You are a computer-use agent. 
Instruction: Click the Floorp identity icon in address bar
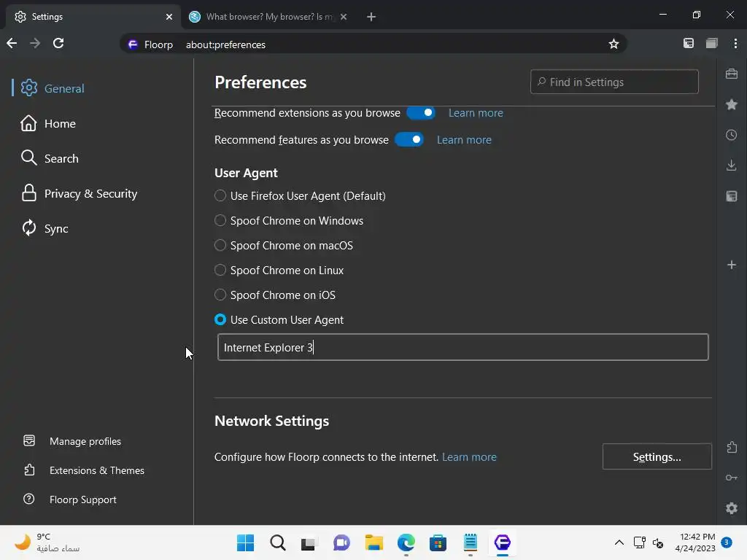[x=133, y=44]
